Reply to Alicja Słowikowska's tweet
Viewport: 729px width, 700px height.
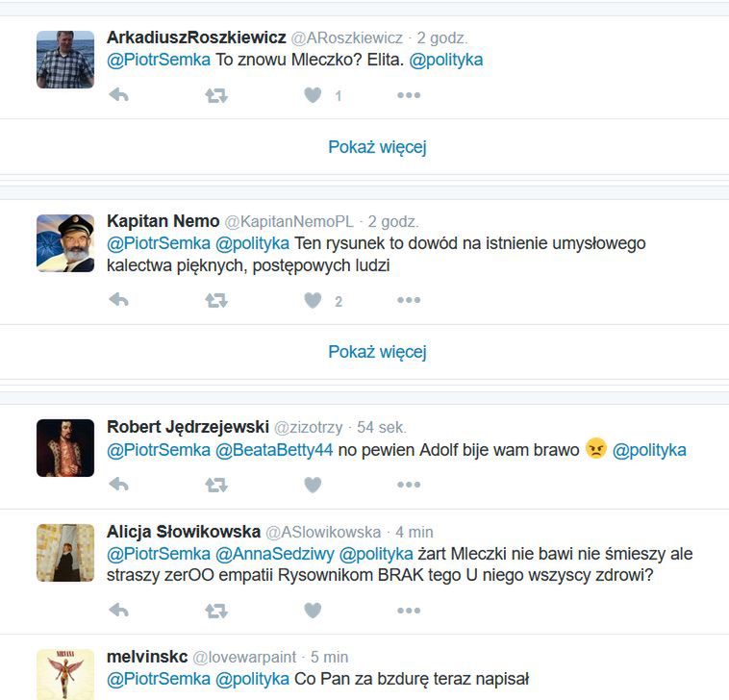pyautogui.click(x=118, y=611)
